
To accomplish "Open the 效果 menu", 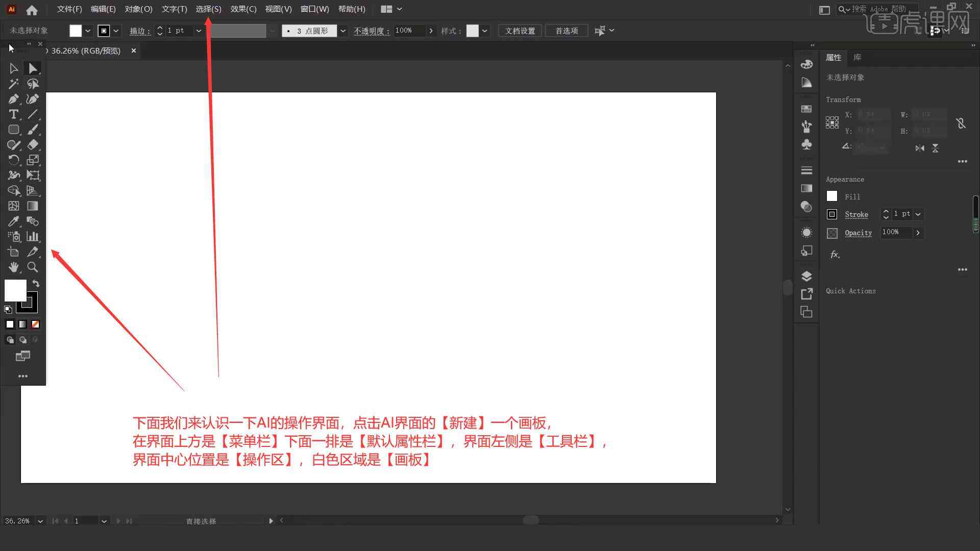I will pyautogui.click(x=242, y=9).
